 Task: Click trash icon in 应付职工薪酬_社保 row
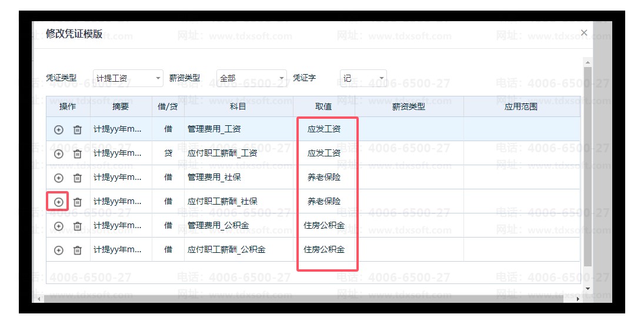(77, 202)
